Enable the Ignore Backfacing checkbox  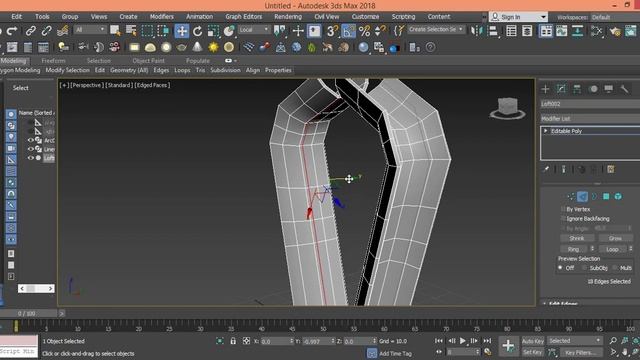point(563,219)
